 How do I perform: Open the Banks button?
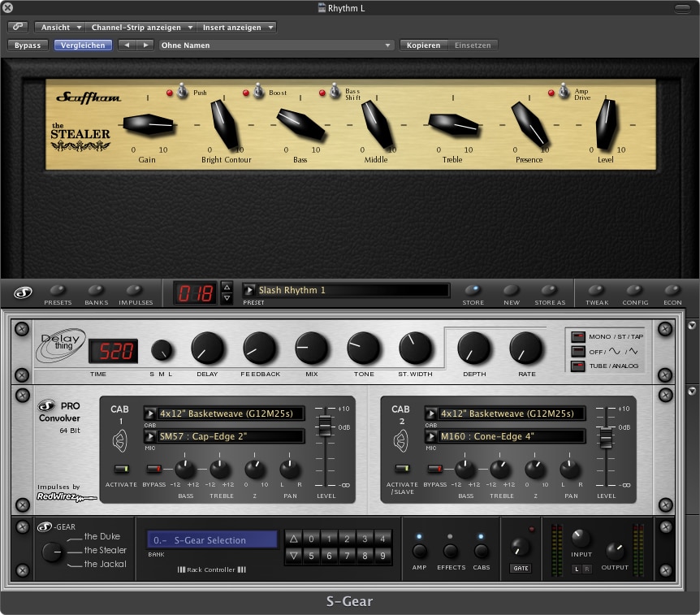click(96, 291)
